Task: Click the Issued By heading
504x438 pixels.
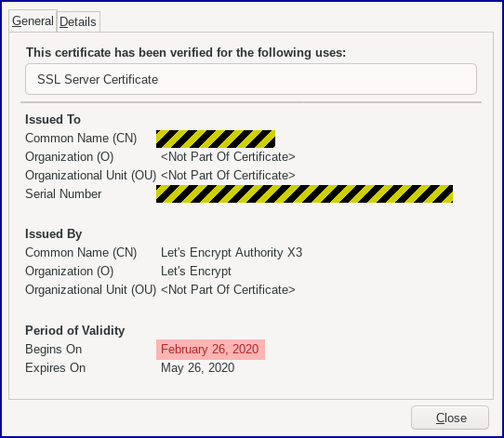Action: pos(54,234)
